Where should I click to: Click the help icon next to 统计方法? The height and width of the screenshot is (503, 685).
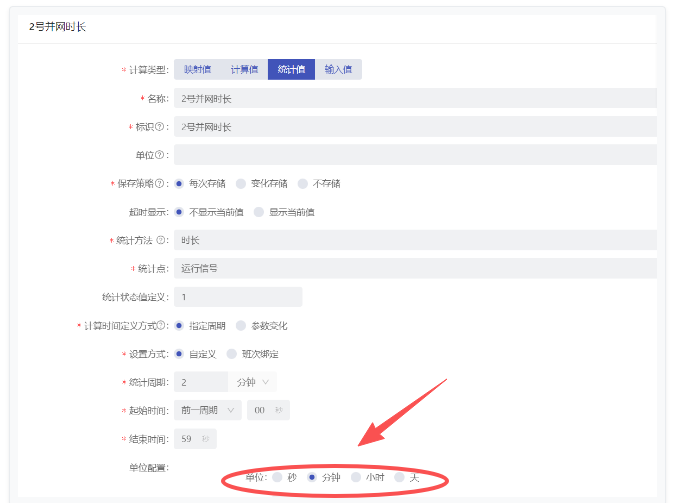[x=161, y=240]
